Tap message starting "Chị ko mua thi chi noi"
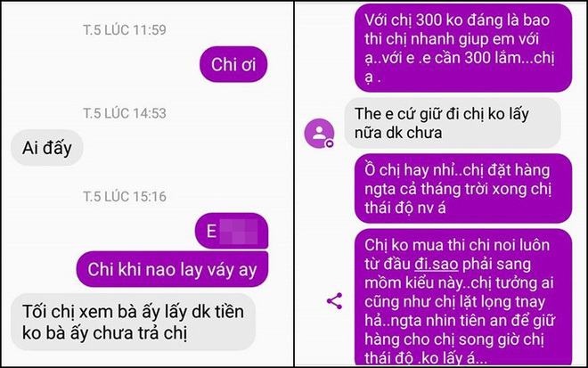Viewport: 588px width, 368px height. click(x=463, y=297)
